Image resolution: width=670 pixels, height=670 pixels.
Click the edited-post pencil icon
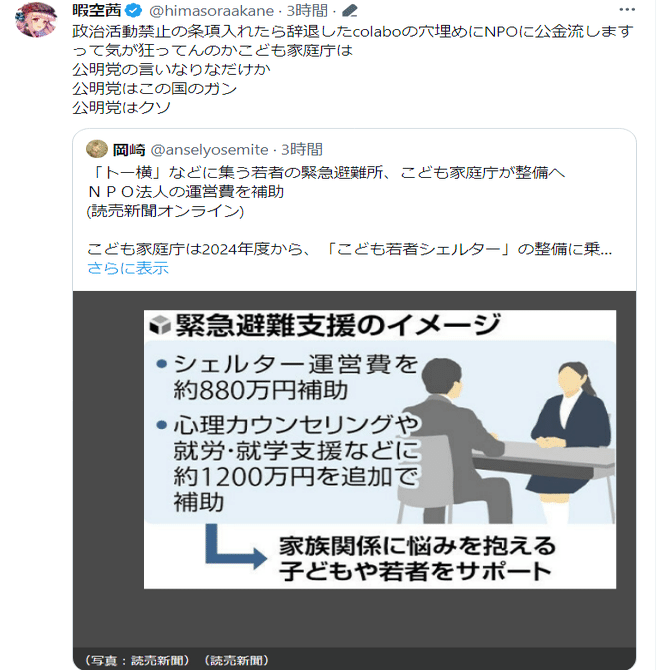[x=350, y=11]
